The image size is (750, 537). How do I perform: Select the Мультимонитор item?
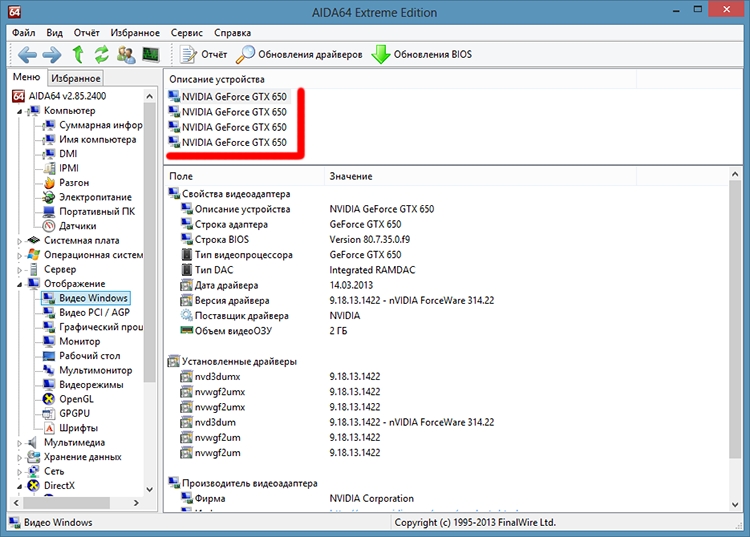88,370
